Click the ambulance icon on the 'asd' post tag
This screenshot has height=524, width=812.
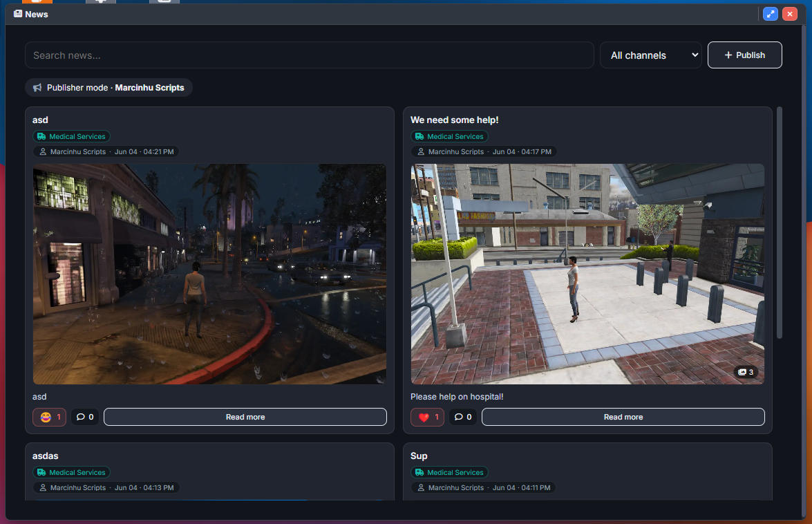point(41,137)
